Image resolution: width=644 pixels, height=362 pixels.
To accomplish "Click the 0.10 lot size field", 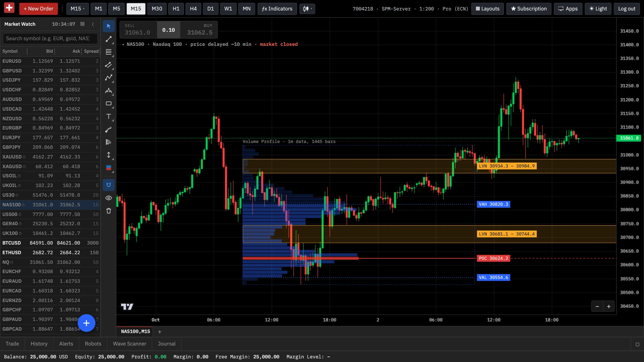I will 169,30.
